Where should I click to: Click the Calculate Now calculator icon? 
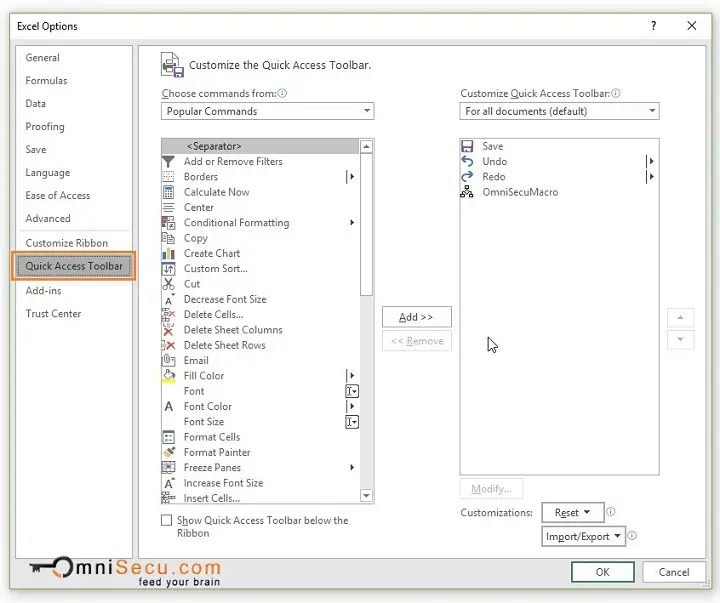click(169, 192)
